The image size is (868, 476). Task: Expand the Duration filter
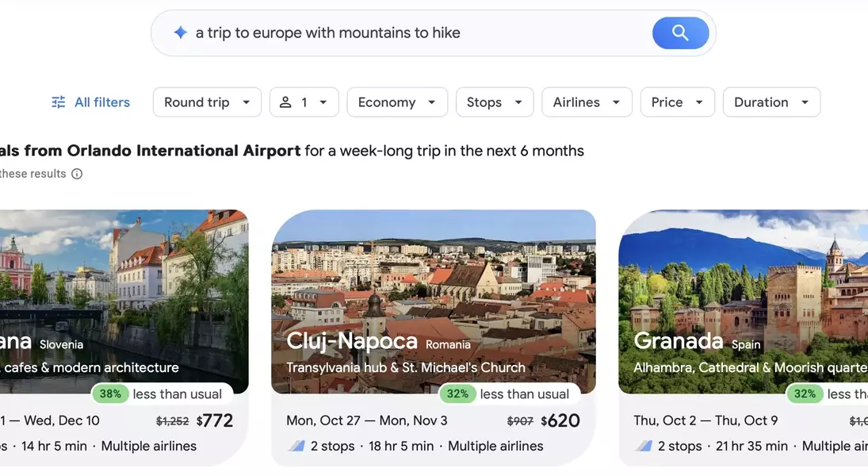coord(771,102)
